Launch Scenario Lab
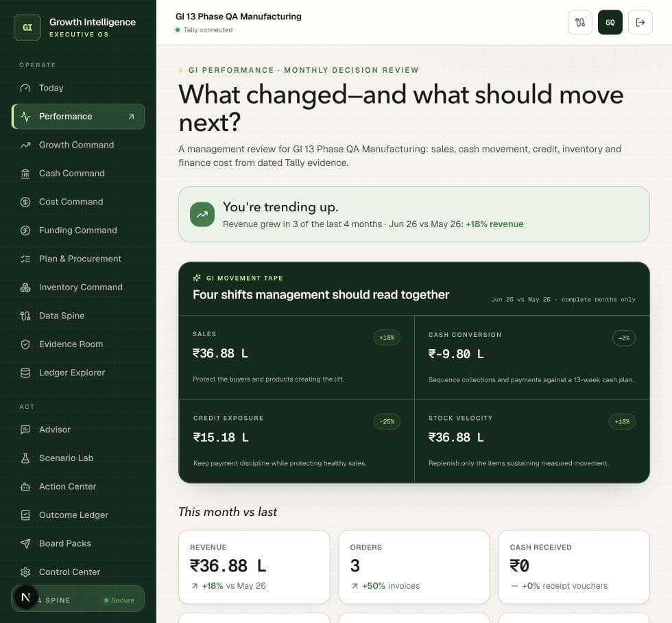The width and height of the screenshot is (672, 623). [78, 458]
